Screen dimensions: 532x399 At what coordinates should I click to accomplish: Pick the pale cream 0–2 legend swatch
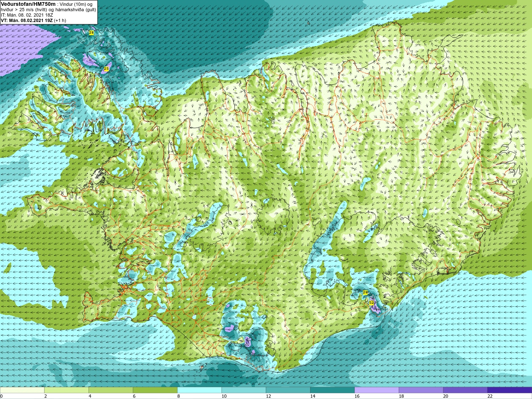22,390
